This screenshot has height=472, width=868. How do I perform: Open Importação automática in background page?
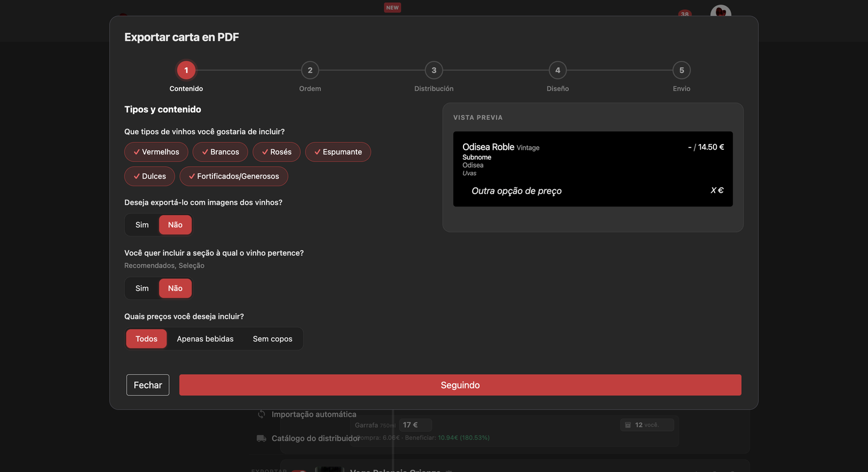(314, 415)
